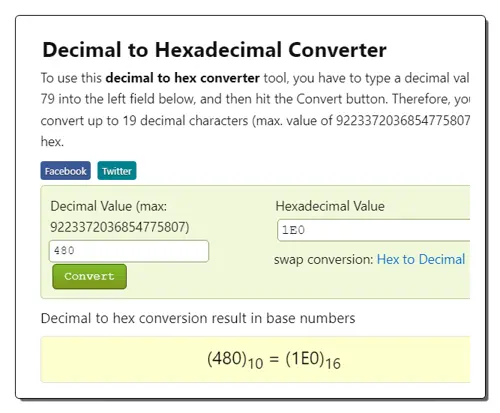The width and height of the screenshot is (500, 413).
Task: Click the (1E0) base 16 result value
Action: click(313, 360)
